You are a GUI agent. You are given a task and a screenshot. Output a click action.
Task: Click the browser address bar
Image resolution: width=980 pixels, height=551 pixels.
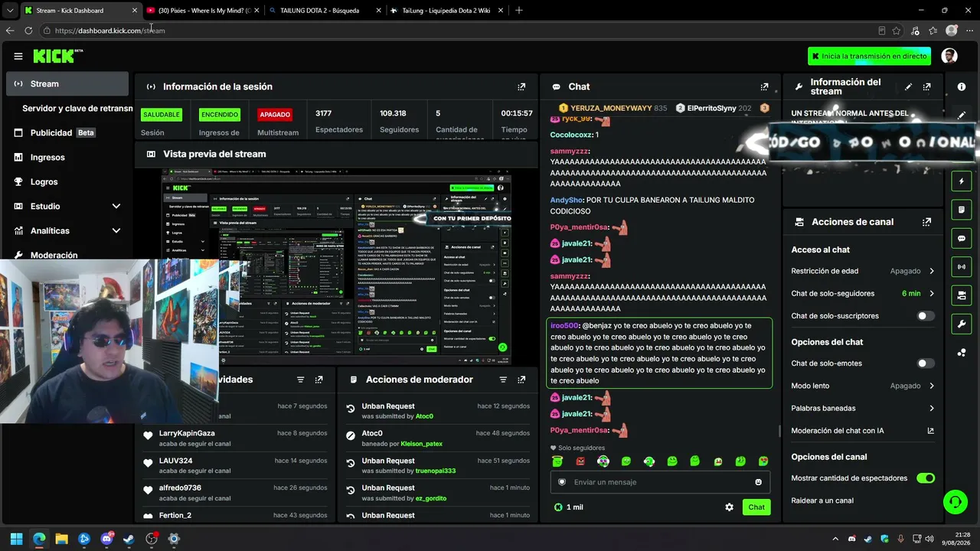(459, 31)
